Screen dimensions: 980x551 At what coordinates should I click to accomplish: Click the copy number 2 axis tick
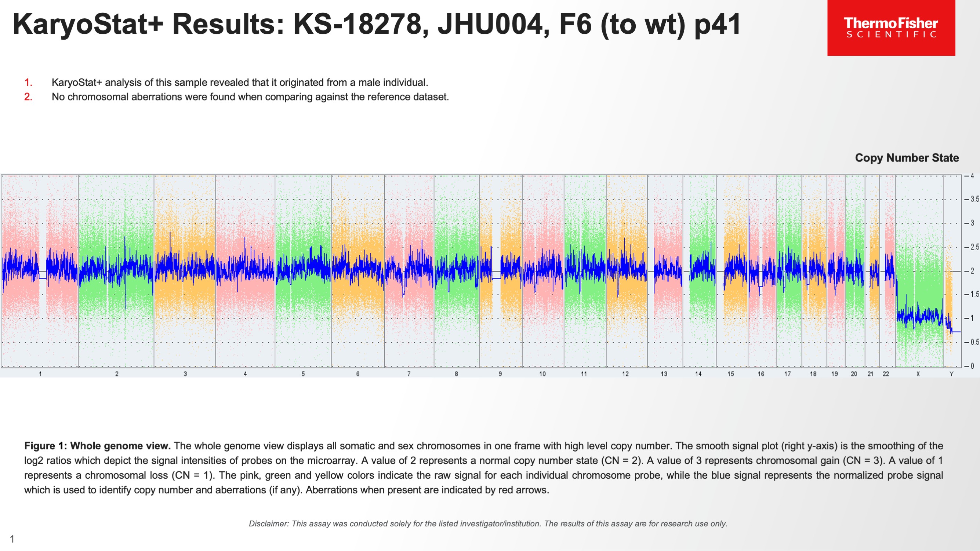pyautogui.click(x=972, y=271)
